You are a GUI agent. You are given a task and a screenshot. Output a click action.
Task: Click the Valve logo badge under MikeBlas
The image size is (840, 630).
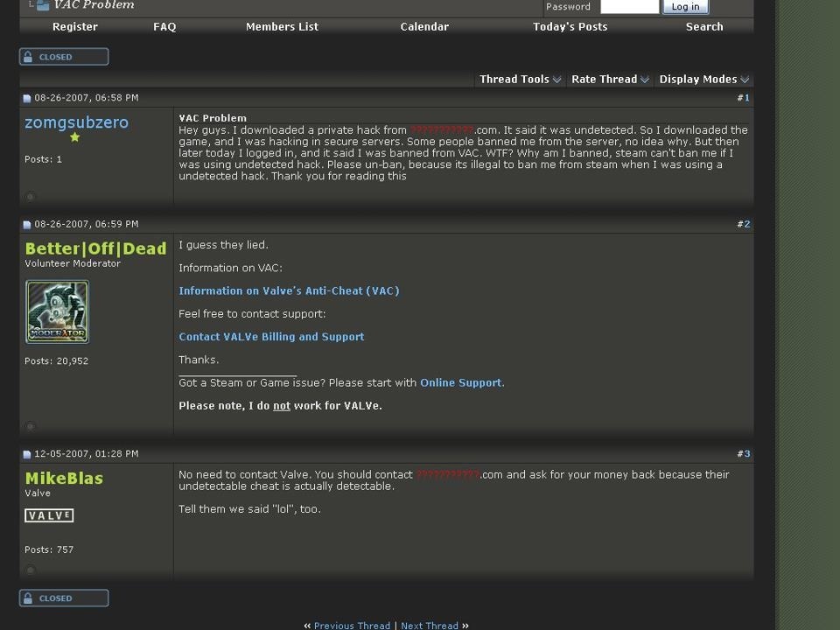point(49,515)
